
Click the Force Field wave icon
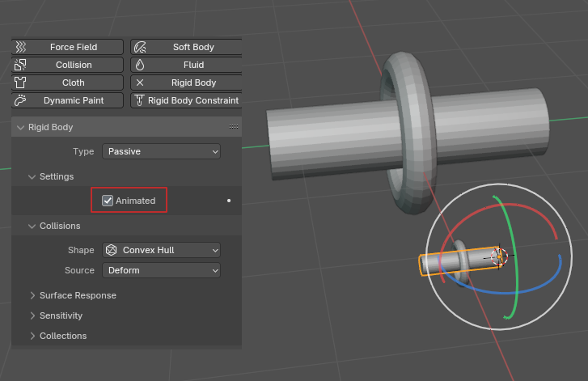pos(21,47)
